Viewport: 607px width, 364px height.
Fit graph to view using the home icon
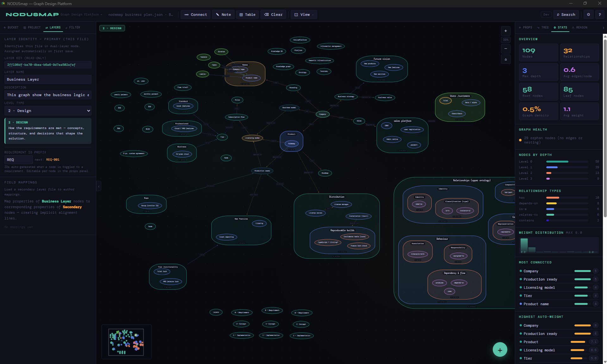coord(505,59)
